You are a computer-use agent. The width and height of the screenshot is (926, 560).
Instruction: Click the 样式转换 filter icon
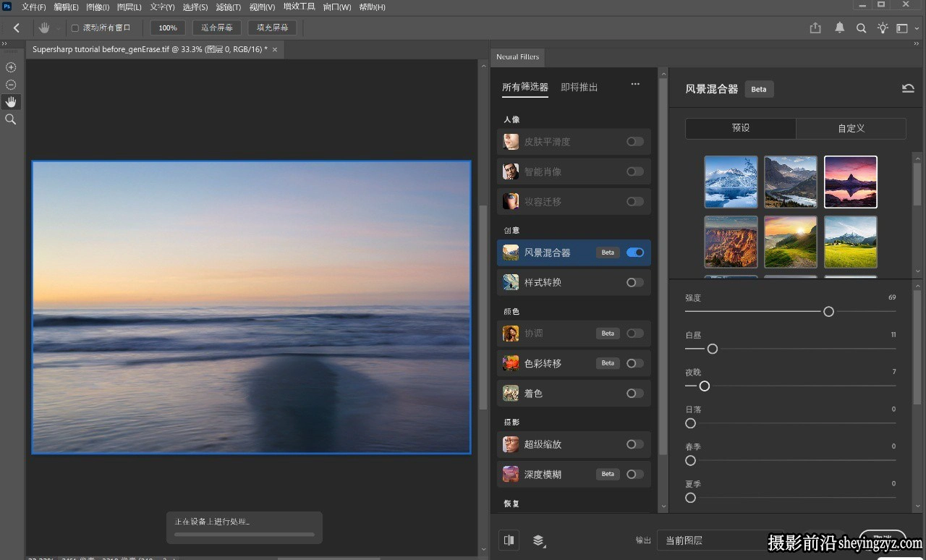tap(511, 282)
